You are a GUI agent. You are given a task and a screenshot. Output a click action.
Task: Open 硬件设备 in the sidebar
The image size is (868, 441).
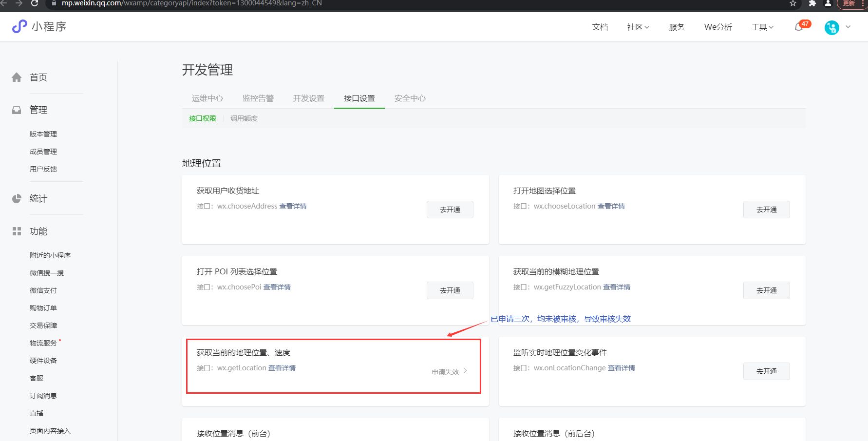click(43, 361)
